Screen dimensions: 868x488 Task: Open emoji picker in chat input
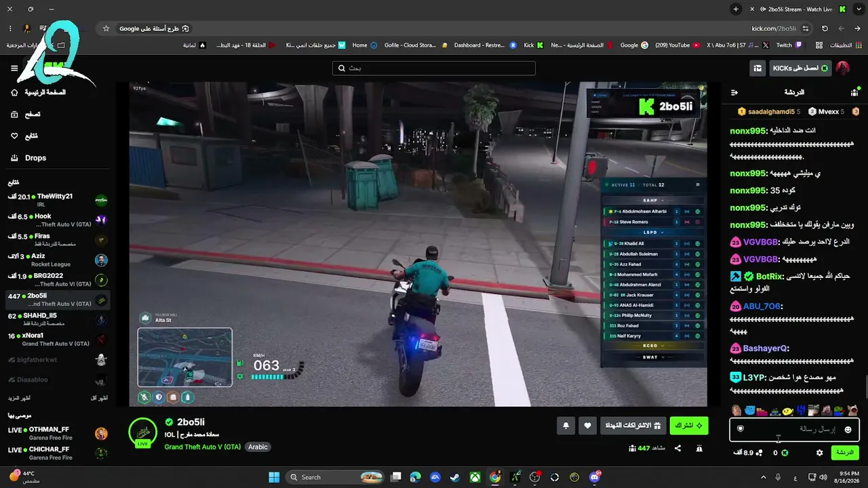pyautogui.click(x=848, y=430)
